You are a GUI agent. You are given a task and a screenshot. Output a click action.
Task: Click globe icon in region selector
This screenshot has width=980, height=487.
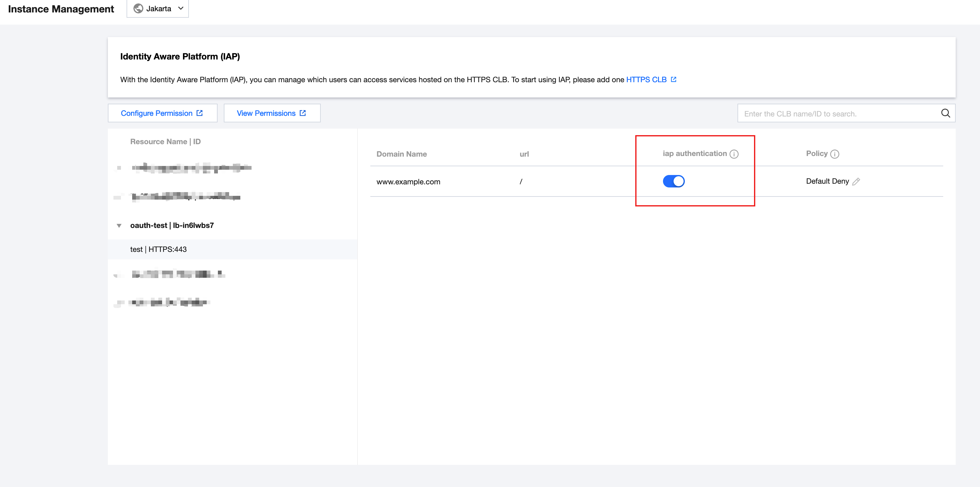pyautogui.click(x=138, y=9)
